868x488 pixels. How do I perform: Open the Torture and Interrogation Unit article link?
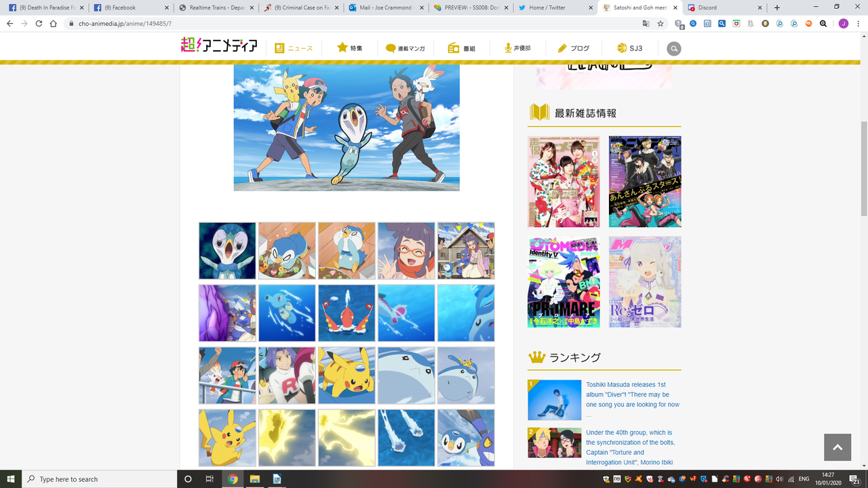[631, 447]
